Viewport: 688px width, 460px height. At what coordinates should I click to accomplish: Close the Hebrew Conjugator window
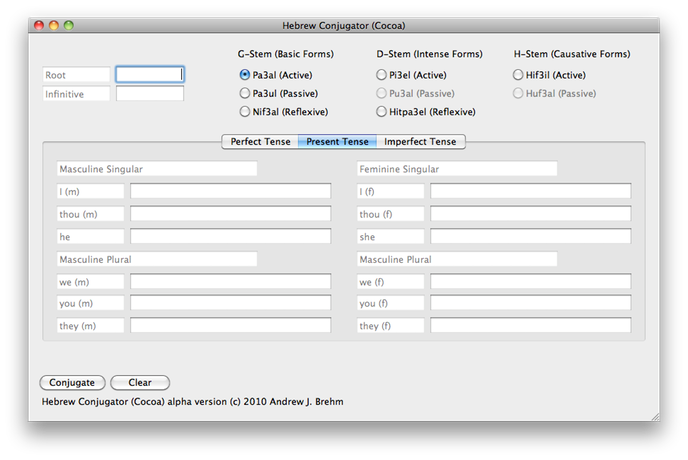(39, 25)
